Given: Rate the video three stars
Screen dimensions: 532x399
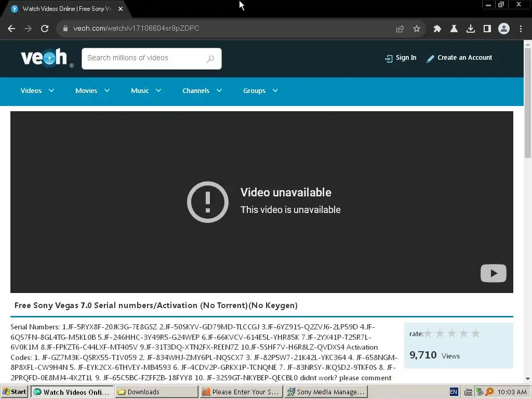Looking at the screenshot, I should coord(451,334).
